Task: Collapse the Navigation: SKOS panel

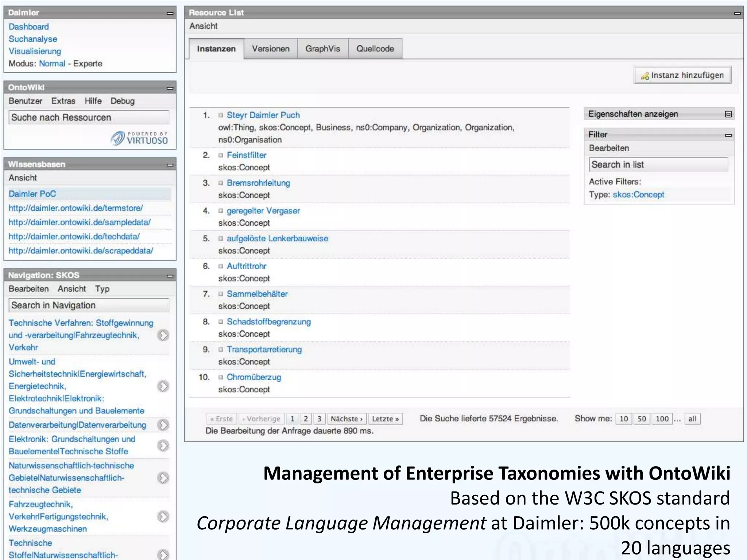Action: tap(170, 276)
